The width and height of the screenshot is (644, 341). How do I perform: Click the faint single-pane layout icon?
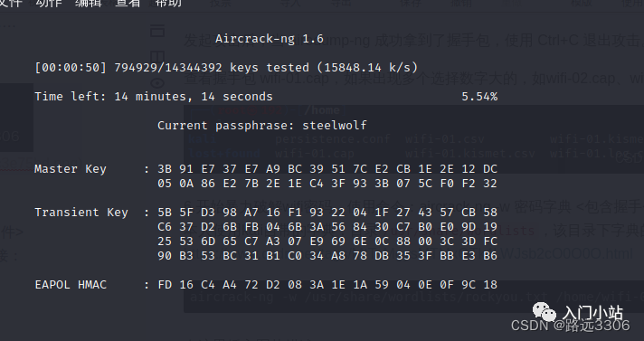[x=157, y=31]
